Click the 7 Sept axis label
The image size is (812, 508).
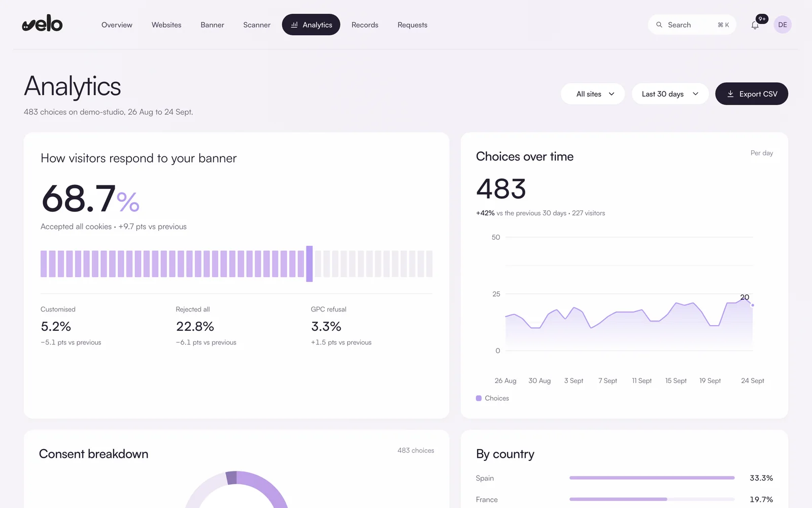tap(607, 380)
